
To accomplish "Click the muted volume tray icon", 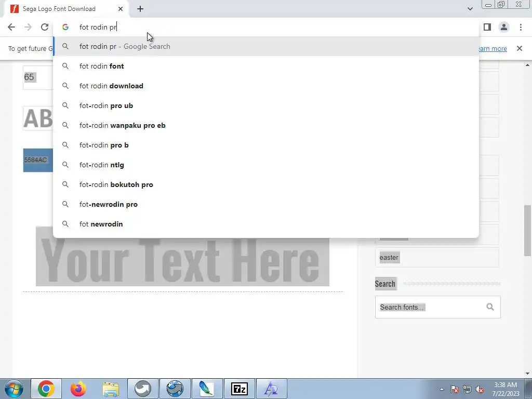I will pyautogui.click(x=480, y=390).
